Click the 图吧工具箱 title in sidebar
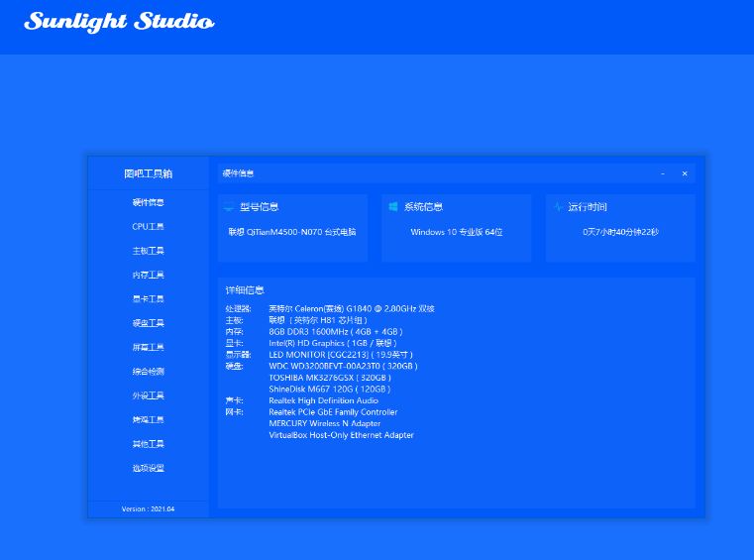 (148, 173)
